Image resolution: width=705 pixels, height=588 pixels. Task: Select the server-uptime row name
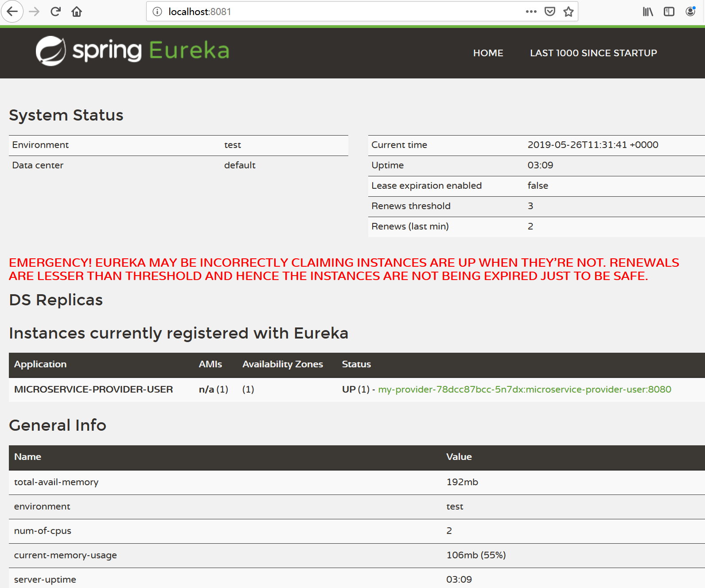[x=45, y=580]
